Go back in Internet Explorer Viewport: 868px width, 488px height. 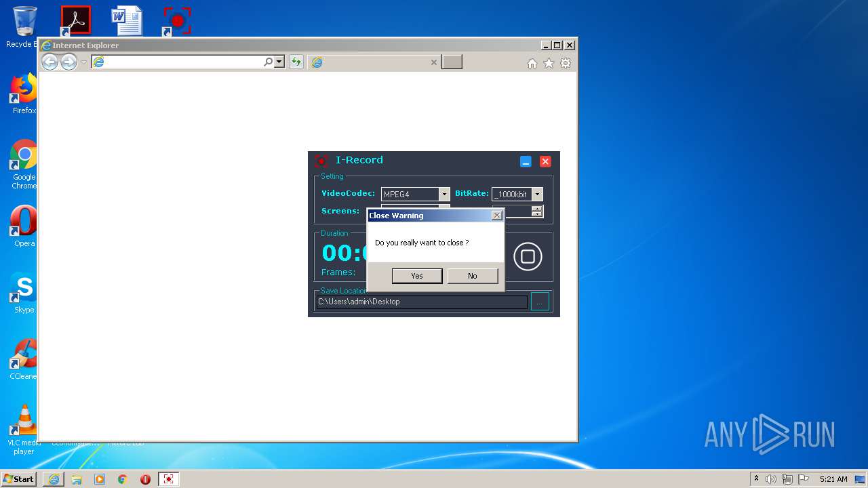50,62
